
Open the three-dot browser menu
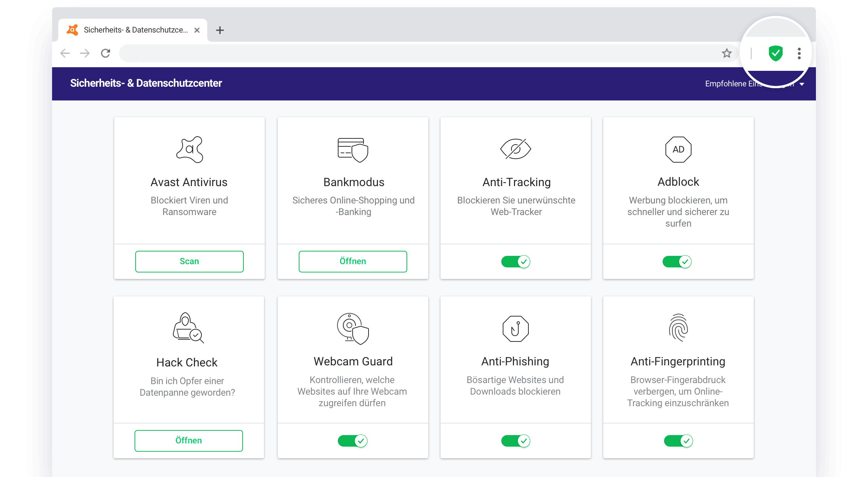[799, 53]
